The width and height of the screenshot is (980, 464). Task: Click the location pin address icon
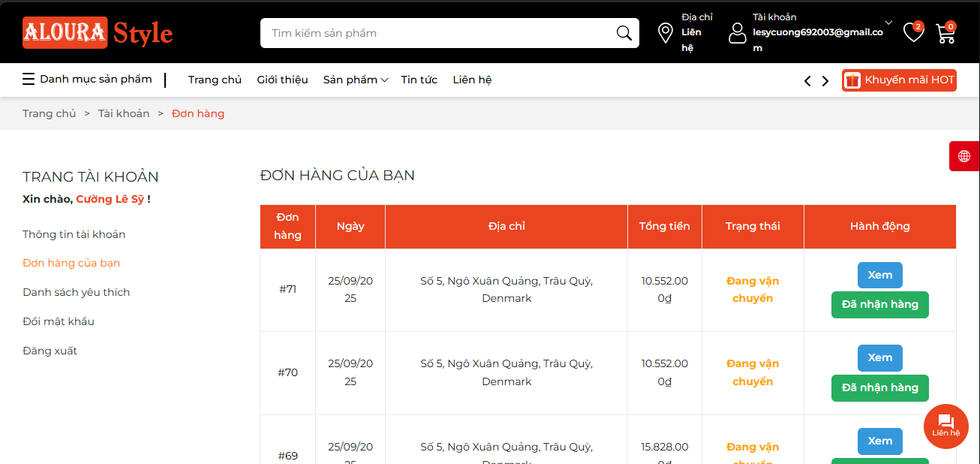(x=665, y=33)
